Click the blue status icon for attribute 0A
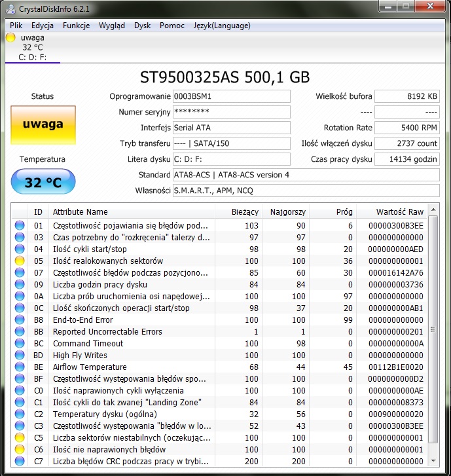This screenshot has height=476, width=451. tap(20, 296)
